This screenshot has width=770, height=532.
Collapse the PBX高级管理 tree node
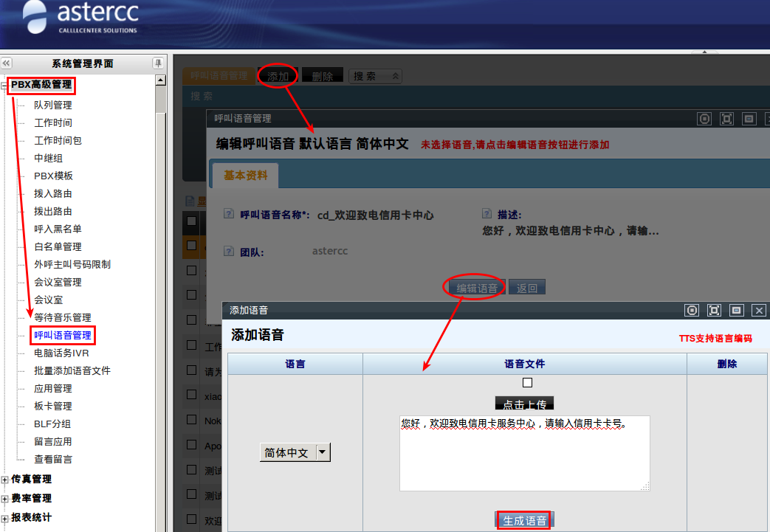[x=6, y=86]
